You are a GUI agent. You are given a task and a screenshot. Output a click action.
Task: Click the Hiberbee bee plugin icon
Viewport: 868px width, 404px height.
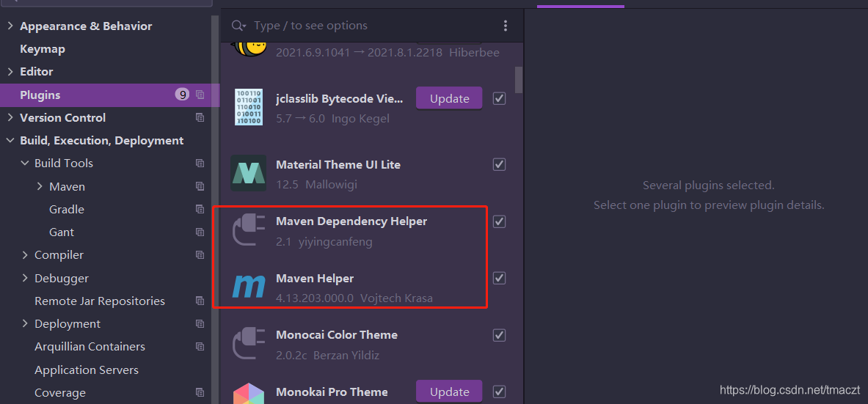[249, 48]
